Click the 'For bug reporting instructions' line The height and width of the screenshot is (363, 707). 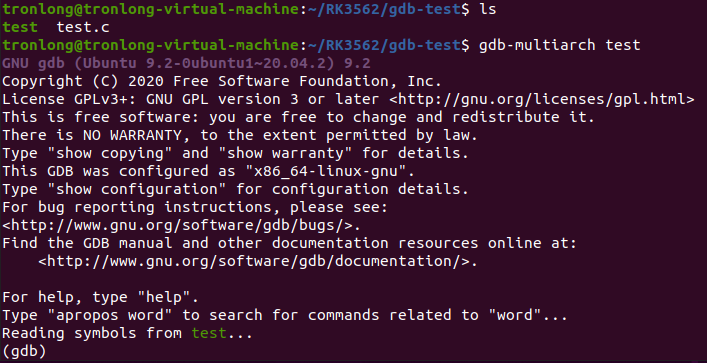(195, 207)
